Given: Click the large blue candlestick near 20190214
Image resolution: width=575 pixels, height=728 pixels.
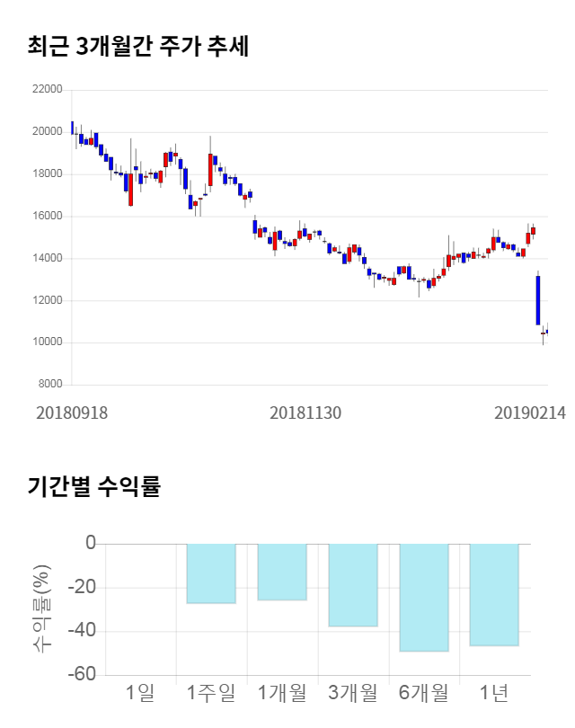Looking at the screenshot, I should (538, 300).
